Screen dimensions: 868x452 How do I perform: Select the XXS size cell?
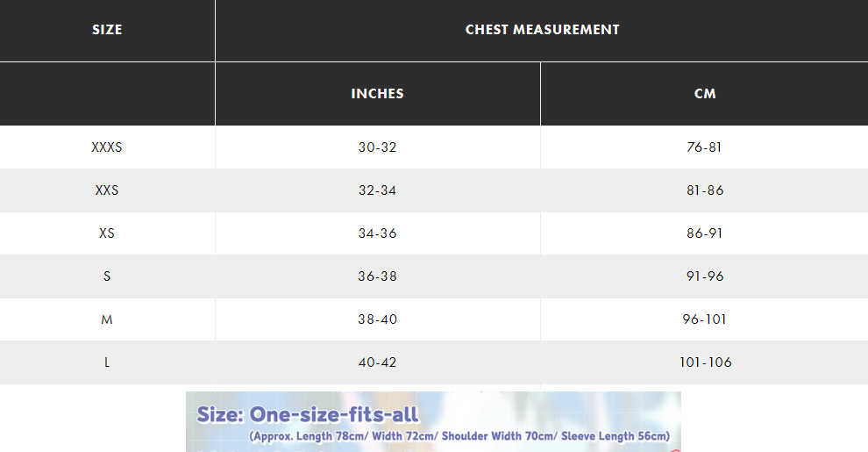click(x=107, y=190)
